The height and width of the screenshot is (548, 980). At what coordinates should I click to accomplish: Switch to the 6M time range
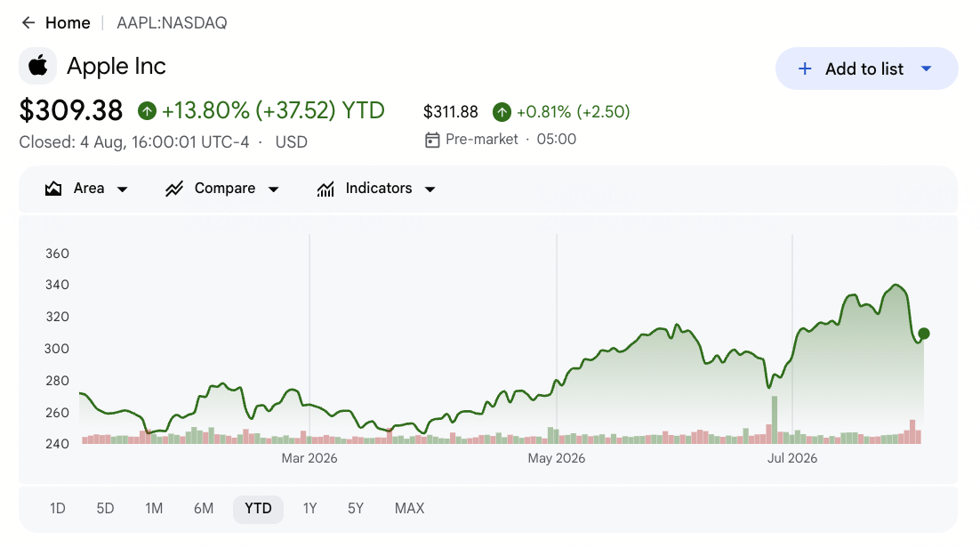click(204, 509)
